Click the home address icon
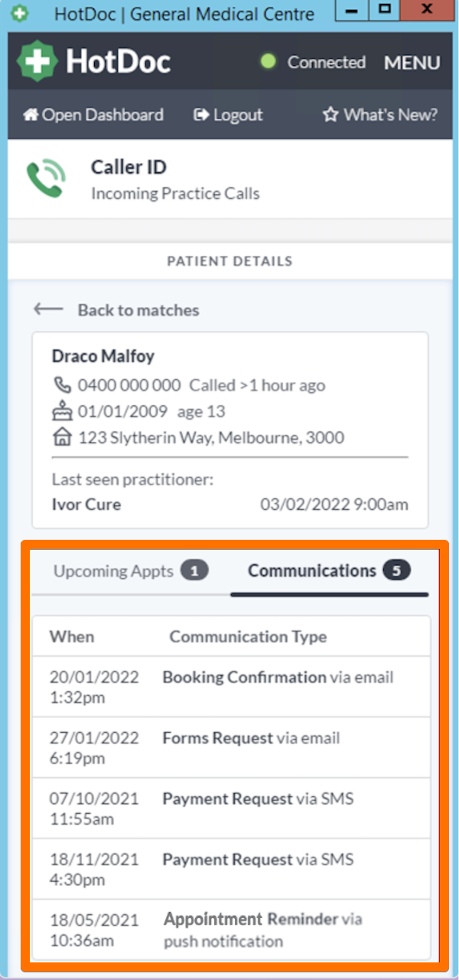This screenshot has height=980, width=459. pyautogui.click(x=62, y=438)
